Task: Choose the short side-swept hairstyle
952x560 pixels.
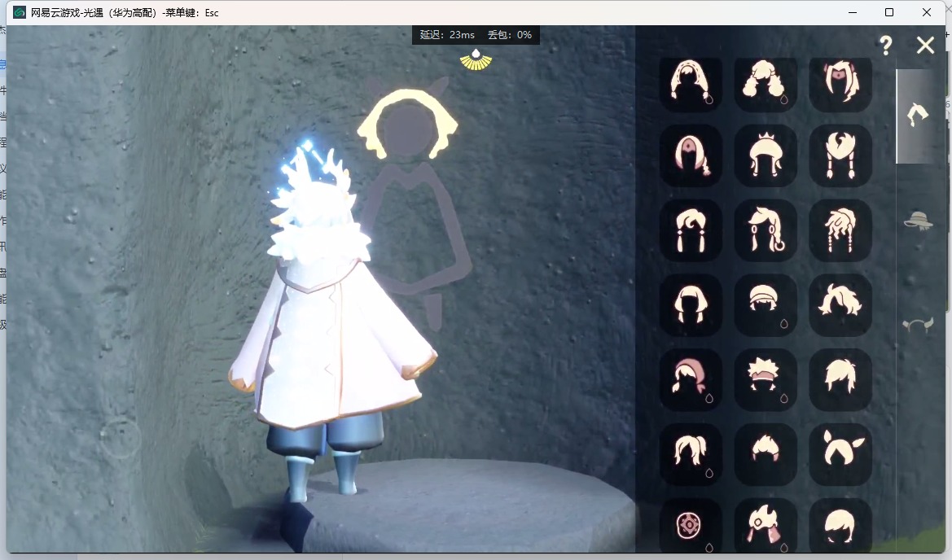Action: click(840, 380)
